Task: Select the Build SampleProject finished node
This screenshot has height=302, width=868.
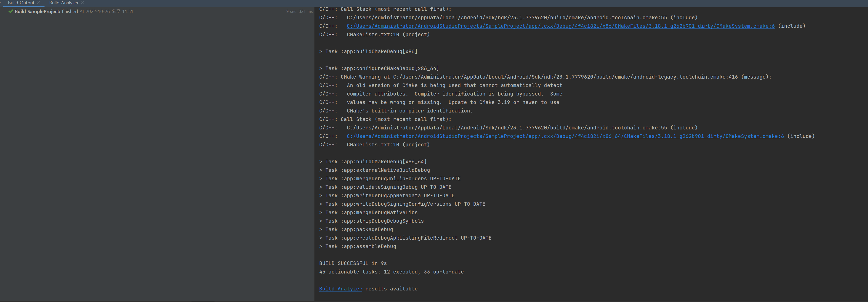Action: (46, 12)
